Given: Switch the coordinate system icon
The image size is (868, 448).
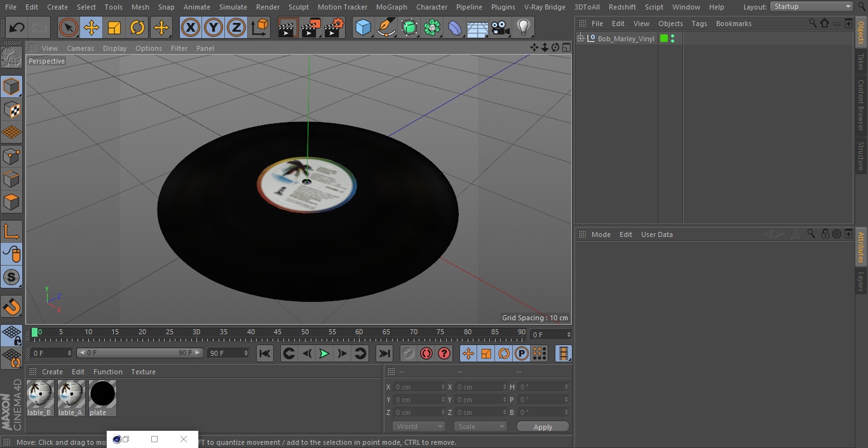Looking at the screenshot, I should tap(260, 28).
